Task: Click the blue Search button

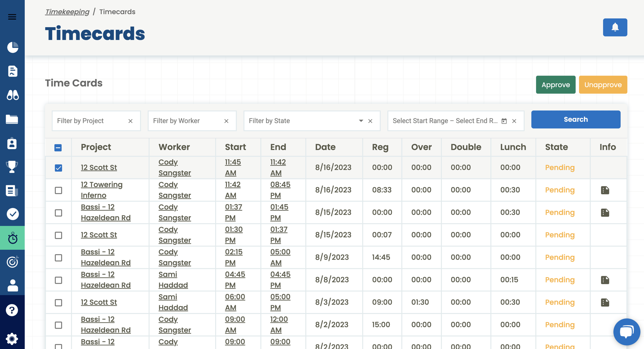Action: click(575, 120)
